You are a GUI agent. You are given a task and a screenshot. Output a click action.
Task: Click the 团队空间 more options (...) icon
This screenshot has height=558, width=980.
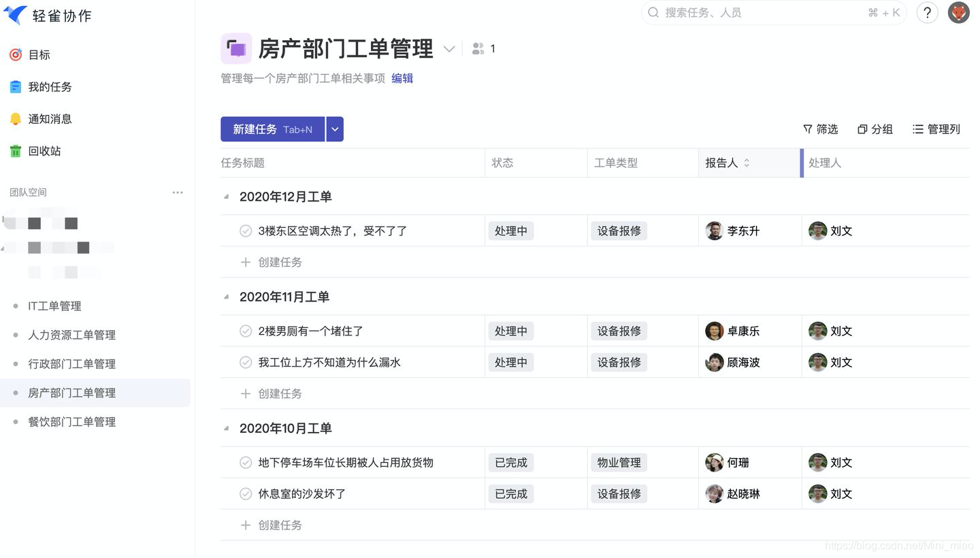coord(178,193)
